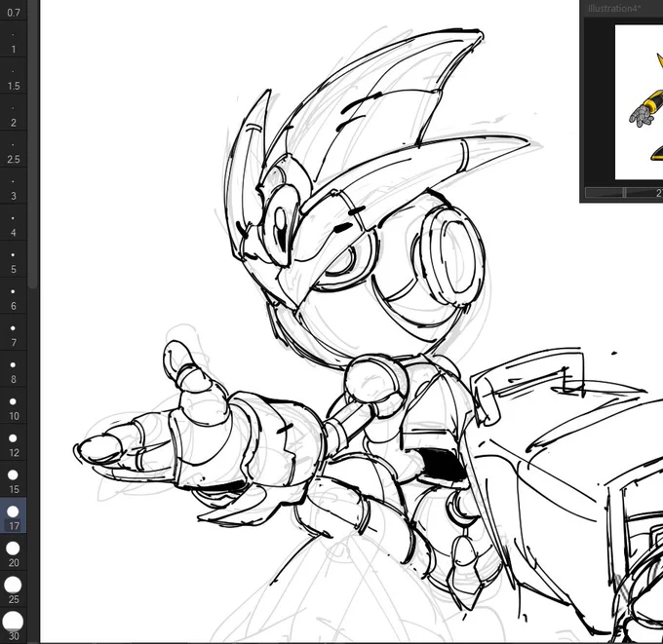Image resolution: width=663 pixels, height=644 pixels.
Task: Select brush size 30 preset
Action: pos(13,625)
